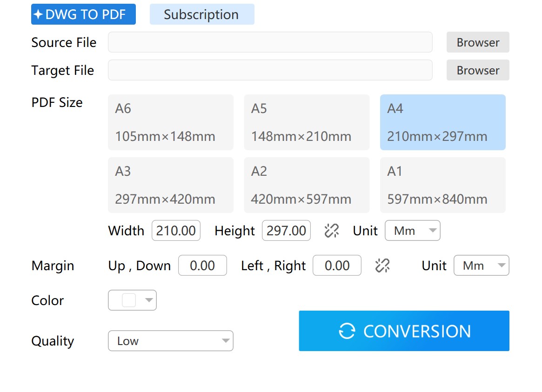542x392 pixels.
Task: Open the Subscription tab
Action: coord(201,14)
